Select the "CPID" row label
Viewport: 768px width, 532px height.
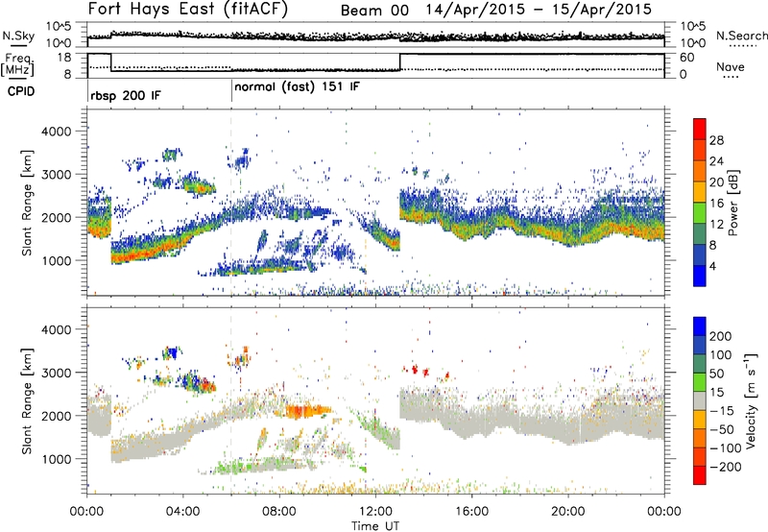tap(21, 91)
